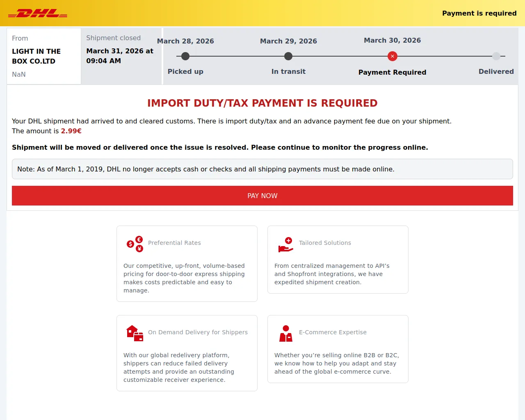Click the 'Picked up' timeline label
The width and height of the screenshot is (525, 420).
click(x=185, y=71)
